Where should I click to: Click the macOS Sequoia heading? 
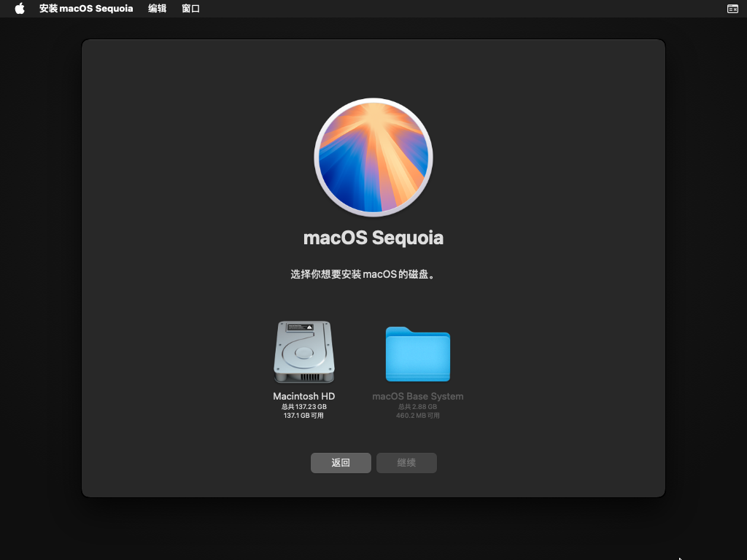[x=373, y=238]
